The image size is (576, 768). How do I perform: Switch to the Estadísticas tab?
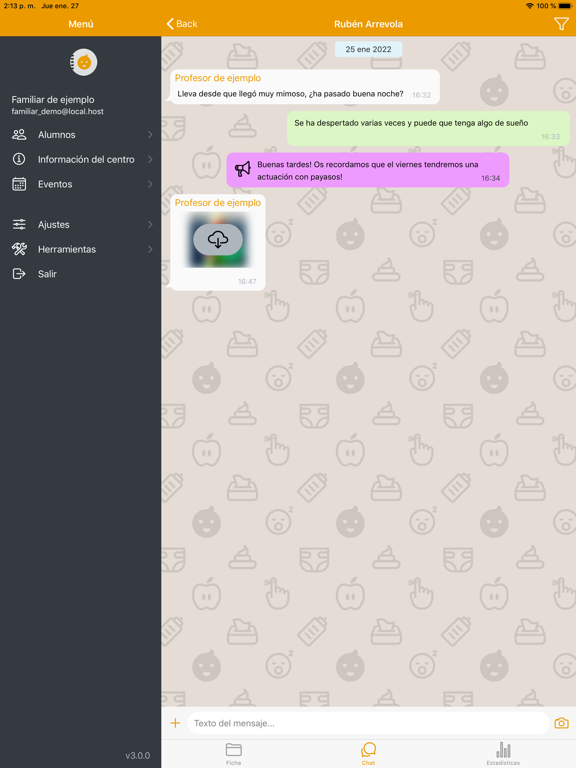[503, 754]
